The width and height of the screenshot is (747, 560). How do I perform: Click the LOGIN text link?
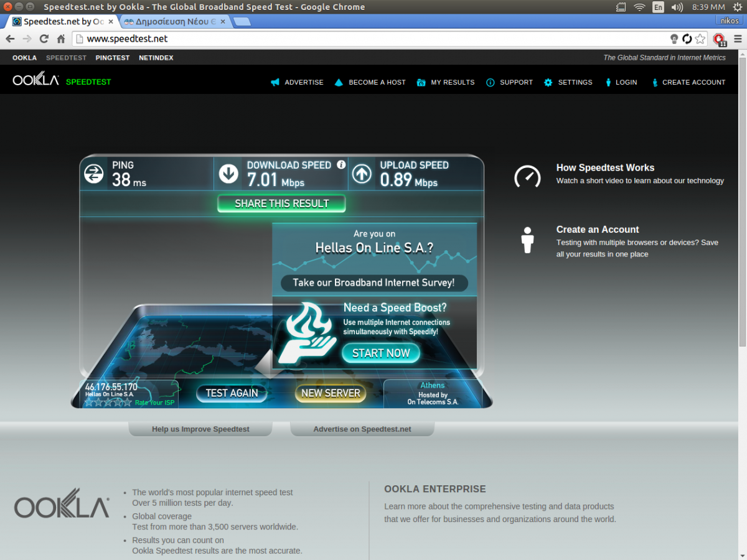626,82
